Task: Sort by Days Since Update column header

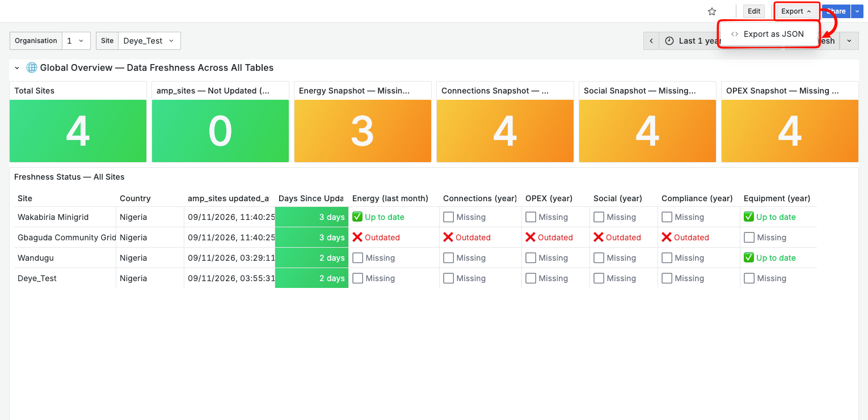Action: (311, 198)
